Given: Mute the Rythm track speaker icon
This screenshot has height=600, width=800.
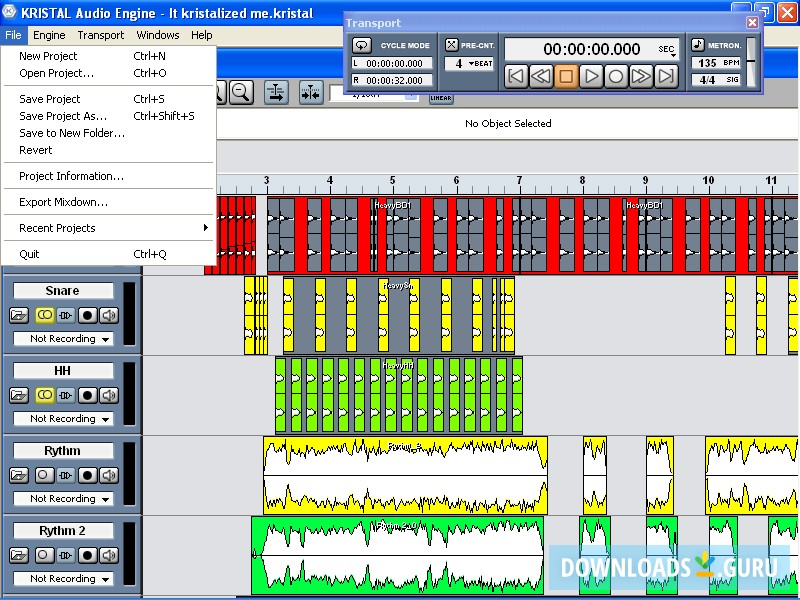Looking at the screenshot, I should (x=108, y=475).
